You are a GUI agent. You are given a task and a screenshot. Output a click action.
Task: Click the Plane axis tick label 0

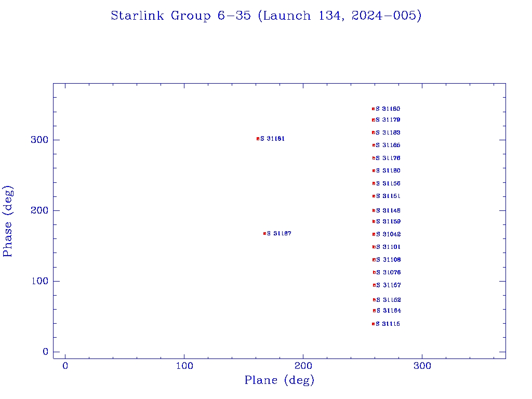tap(65, 366)
